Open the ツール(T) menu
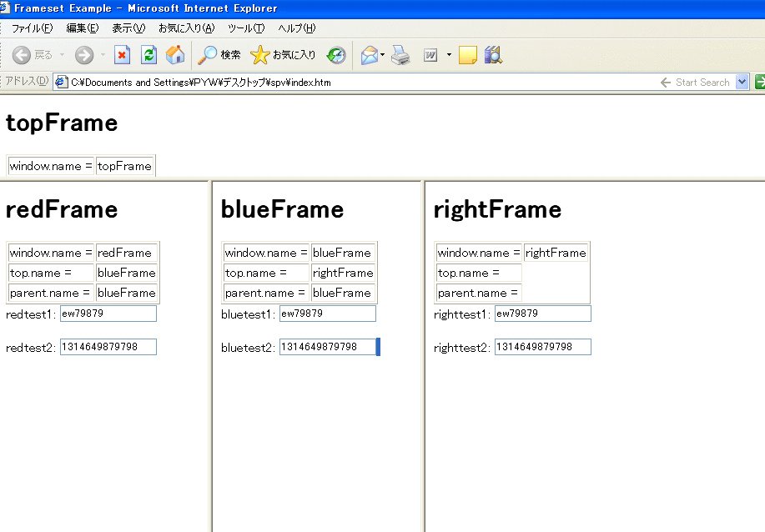 click(246, 28)
